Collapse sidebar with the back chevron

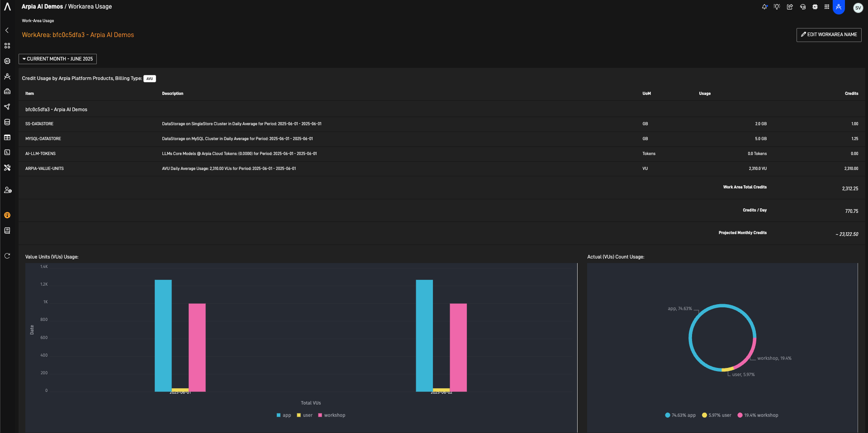[7, 30]
